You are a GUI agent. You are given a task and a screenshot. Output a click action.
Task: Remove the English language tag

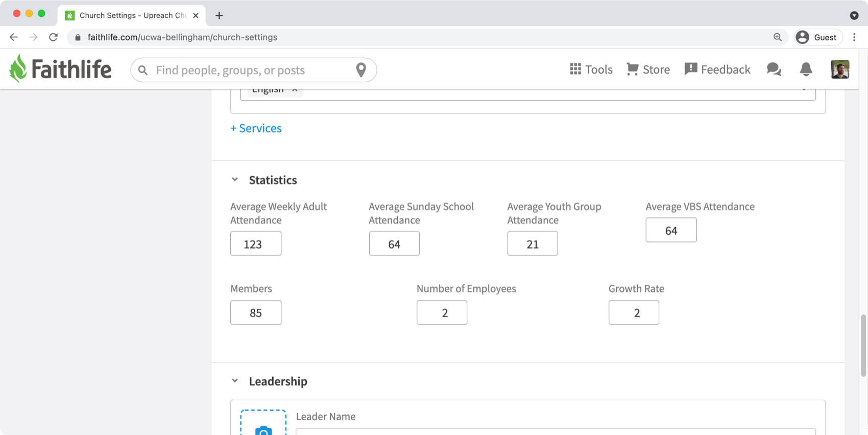point(295,90)
